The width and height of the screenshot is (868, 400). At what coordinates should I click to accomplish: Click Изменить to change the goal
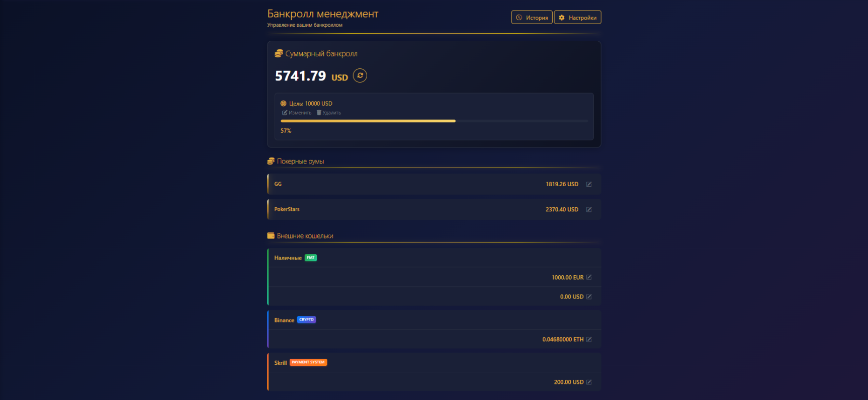[297, 113]
